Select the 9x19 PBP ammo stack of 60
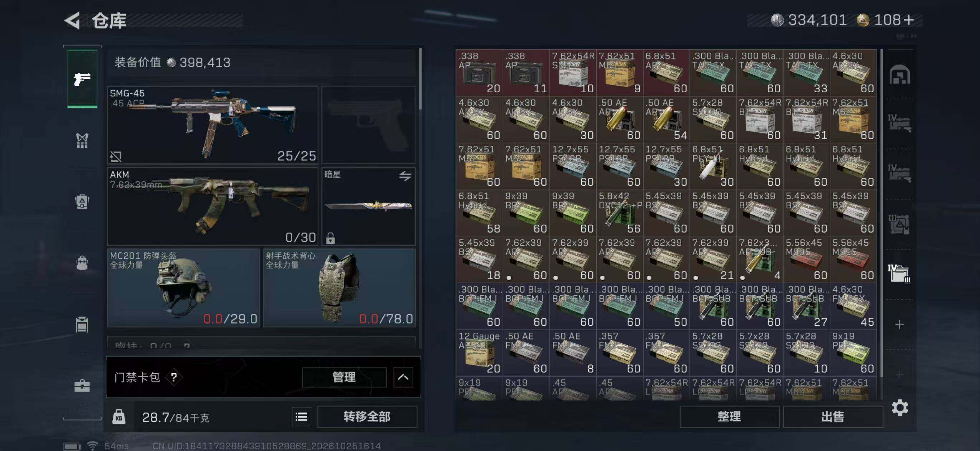This screenshot has width=980, height=451. pos(853,353)
